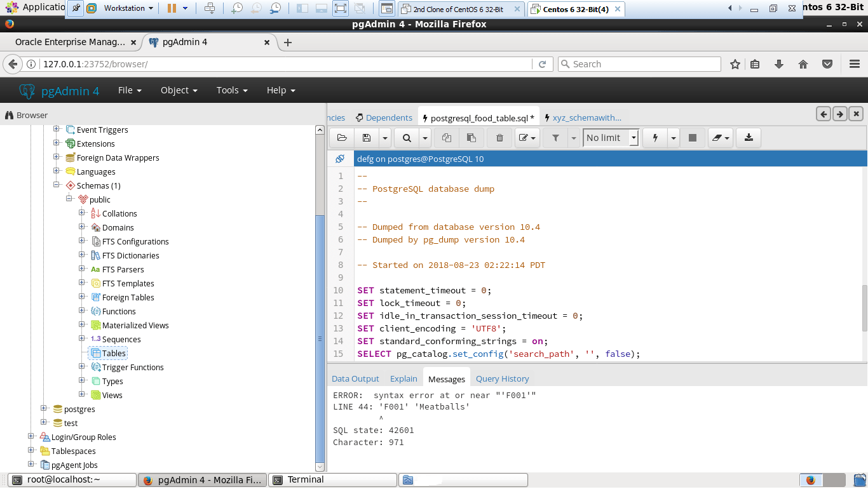Open the Firefox hamburger menu
The height and width of the screenshot is (494, 868).
pyautogui.click(x=855, y=64)
